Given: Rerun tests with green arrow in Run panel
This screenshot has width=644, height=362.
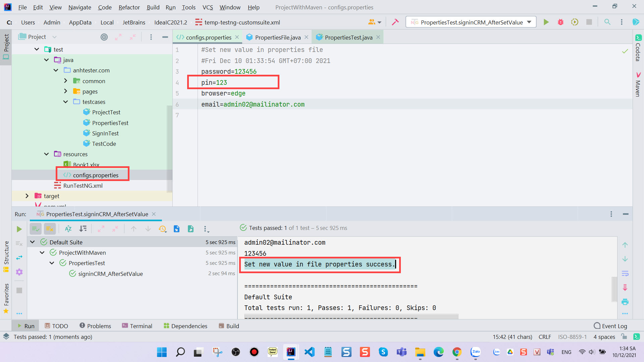Looking at the screenshot, I should pyautogui.click(x=19, y=229).
